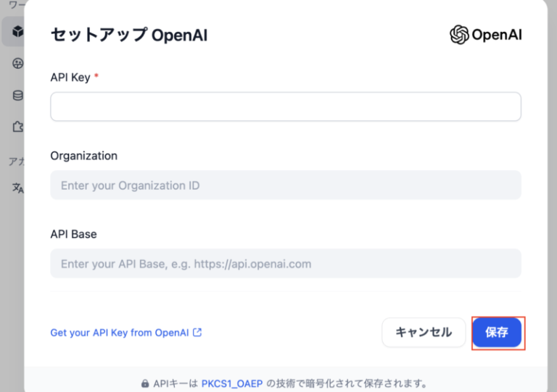Open the Get your API Key from OpenAI link
This screenshot has height=392, width=557.
pyautogui.click(x=120, y=333)
